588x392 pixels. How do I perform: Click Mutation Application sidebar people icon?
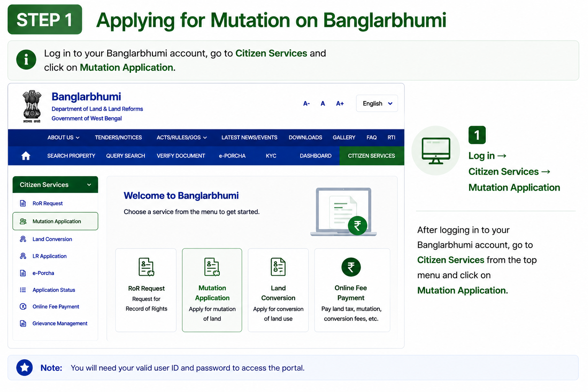coord(23,221)
